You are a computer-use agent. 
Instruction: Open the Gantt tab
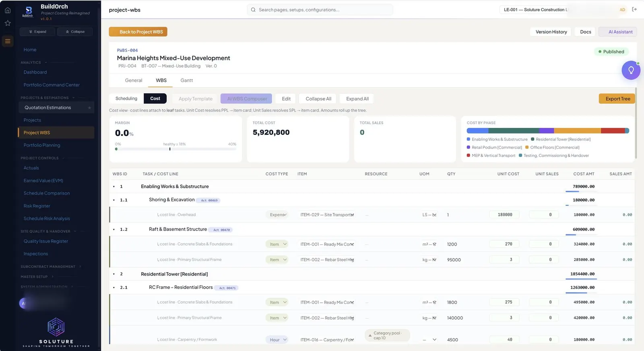click(x=187, y=80)
